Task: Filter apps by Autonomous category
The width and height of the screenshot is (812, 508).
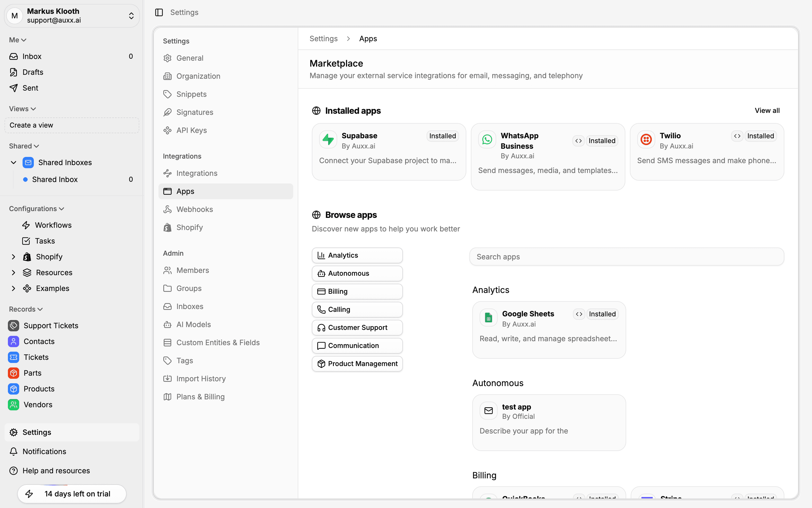Action: (x=357, y=273)
